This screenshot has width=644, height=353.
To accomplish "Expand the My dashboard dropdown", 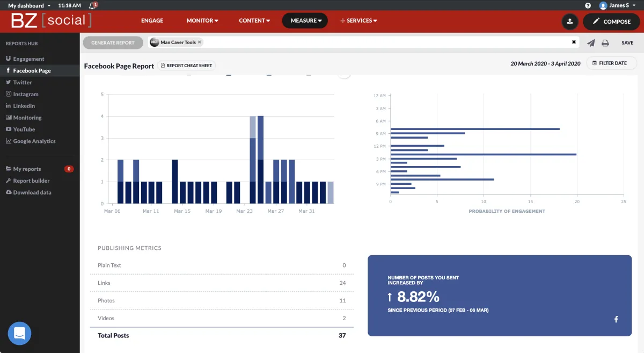I will (29, 5).
